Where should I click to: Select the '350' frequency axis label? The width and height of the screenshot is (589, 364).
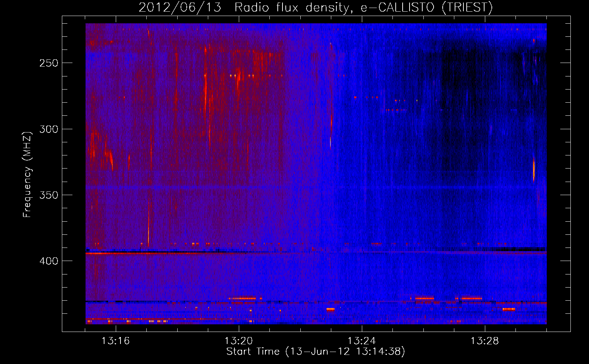[49, 195]
